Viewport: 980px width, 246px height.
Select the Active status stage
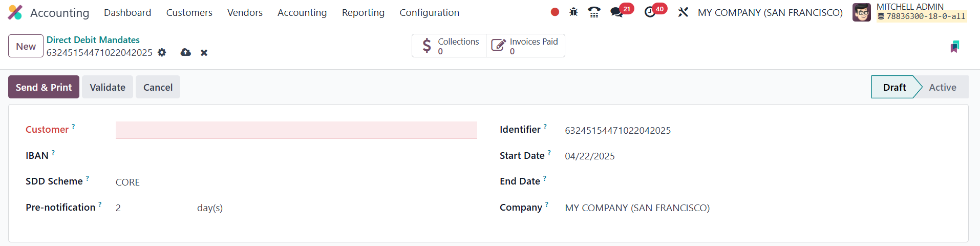[942, 87]
